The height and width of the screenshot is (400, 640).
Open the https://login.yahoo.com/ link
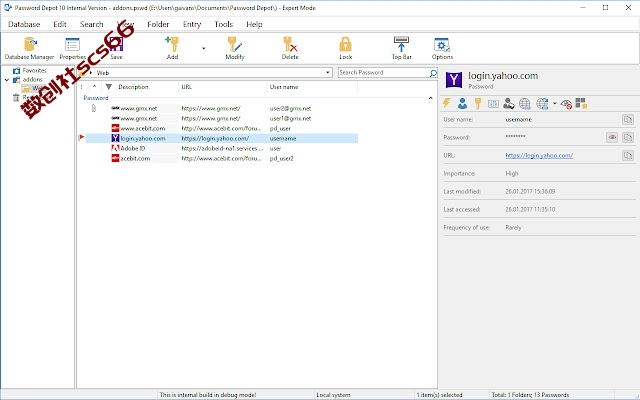(x=539, y=155)
